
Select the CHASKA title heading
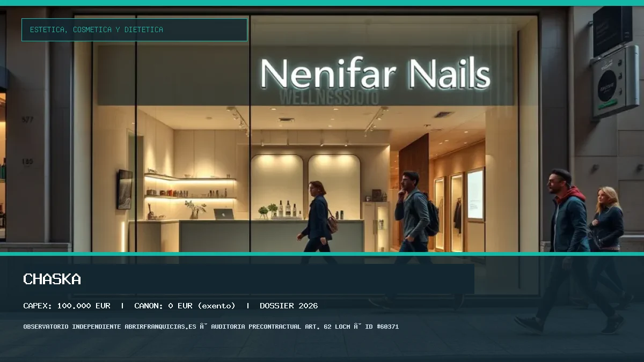52,279
